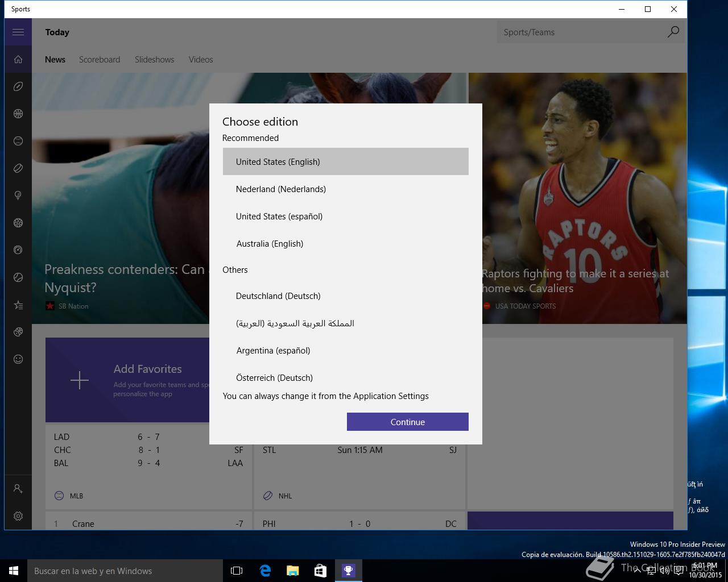Open the hockey puck section icon
The image size is (728, 582).
tap(18, 168)
